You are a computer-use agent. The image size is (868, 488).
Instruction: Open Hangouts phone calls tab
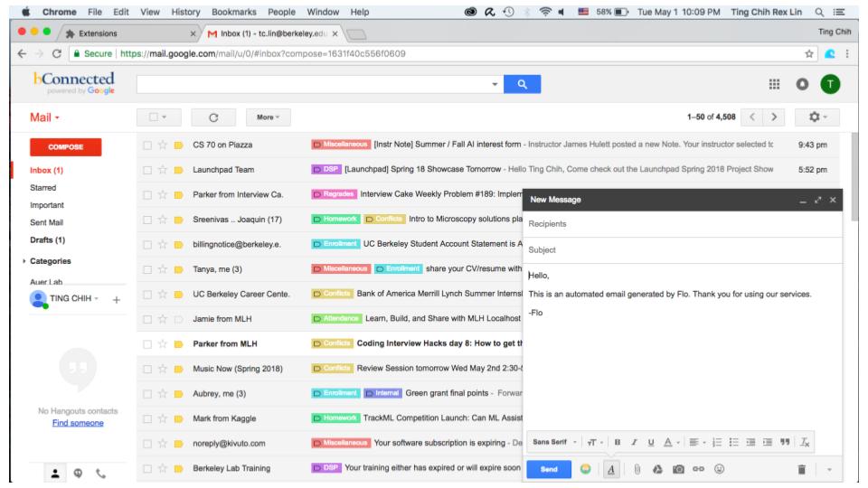click(x=100, y=474)
